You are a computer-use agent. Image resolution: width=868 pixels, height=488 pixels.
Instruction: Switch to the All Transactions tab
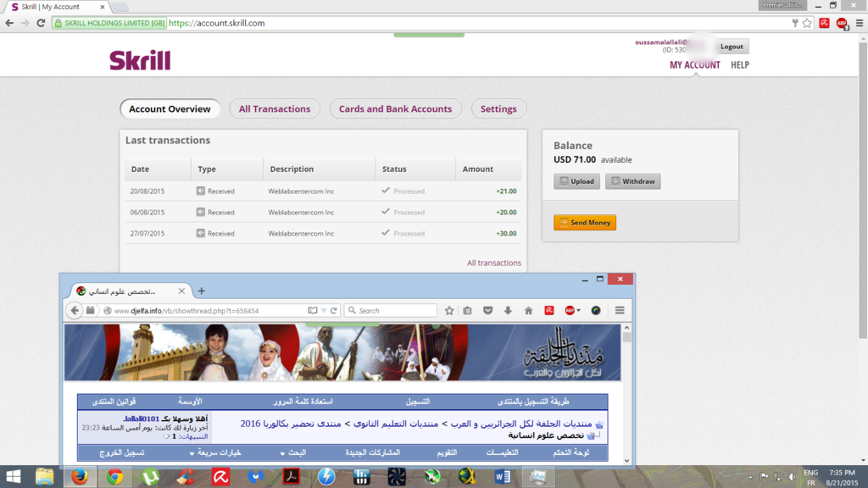coord(275,109)
